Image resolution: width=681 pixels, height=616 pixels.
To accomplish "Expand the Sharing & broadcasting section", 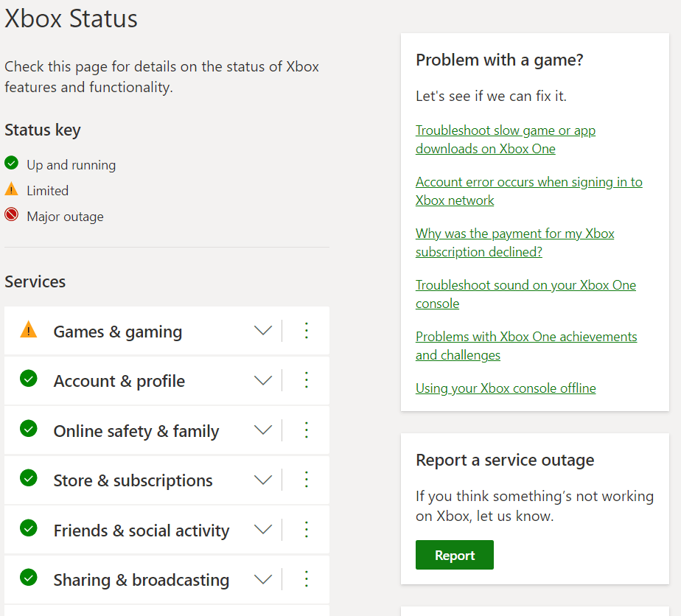I will tap(263, 578).
